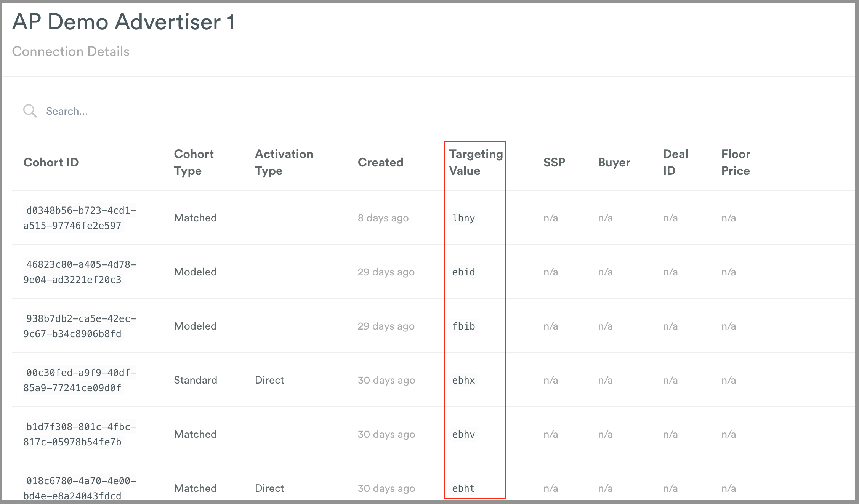Click '29 days ago' in the fbib row

386,326
